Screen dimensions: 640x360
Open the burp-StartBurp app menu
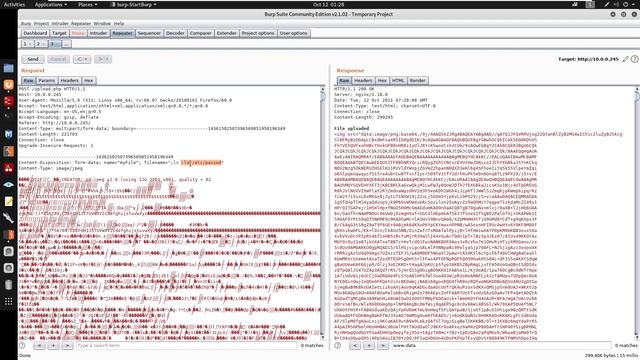click(133, 4)
